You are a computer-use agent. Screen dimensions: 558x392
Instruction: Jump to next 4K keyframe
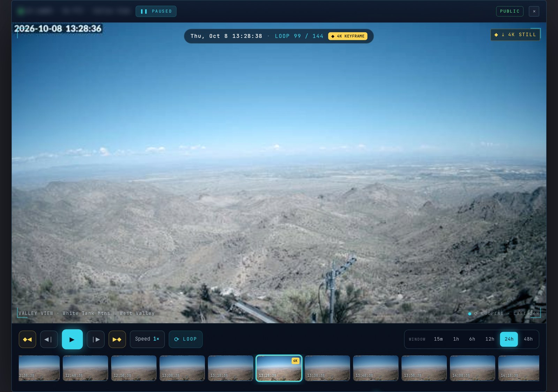pos(117,339)
